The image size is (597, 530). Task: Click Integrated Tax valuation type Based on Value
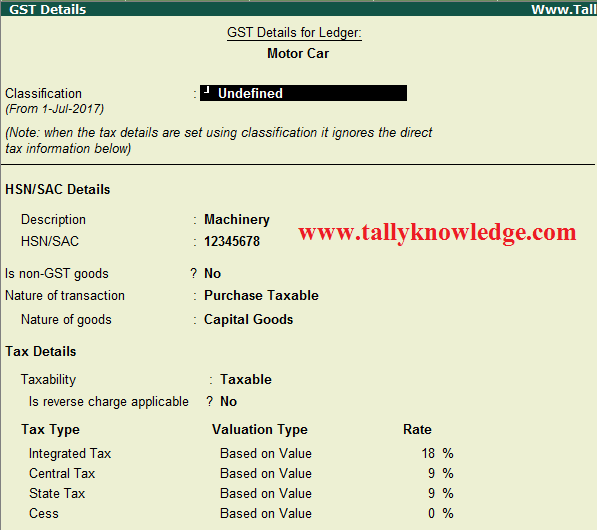pos(266,453)
